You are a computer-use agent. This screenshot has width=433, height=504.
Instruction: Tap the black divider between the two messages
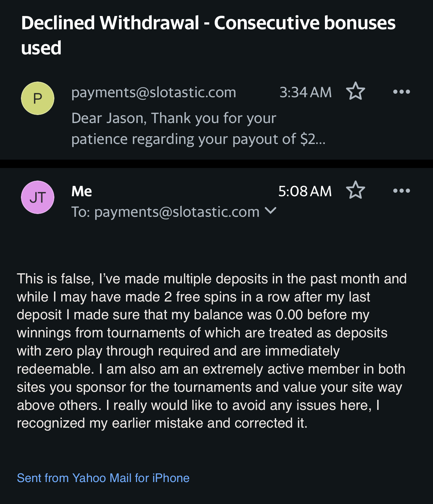[x=216, y=164]
